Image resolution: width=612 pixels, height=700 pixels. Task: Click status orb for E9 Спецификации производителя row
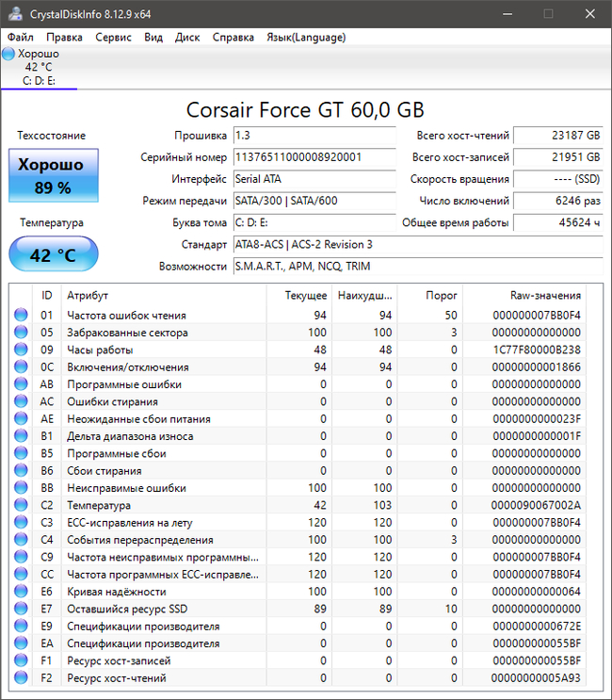pyautogui.click(x=21, y=626)
